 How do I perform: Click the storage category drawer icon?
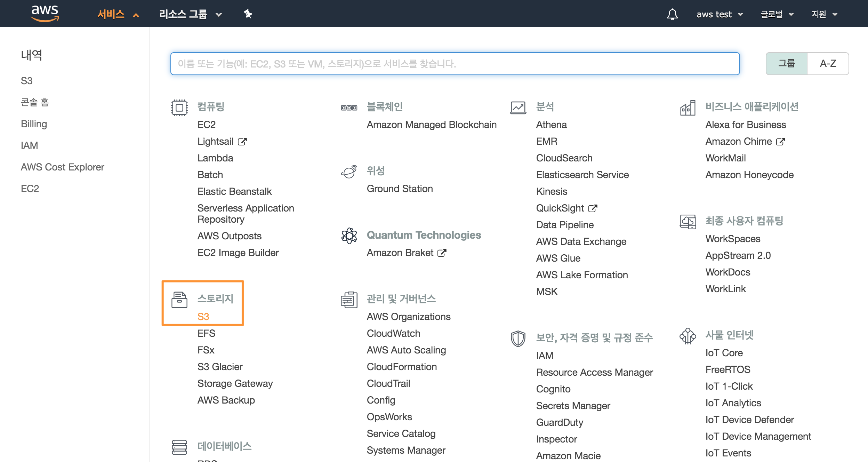click(x=179, y=300)
